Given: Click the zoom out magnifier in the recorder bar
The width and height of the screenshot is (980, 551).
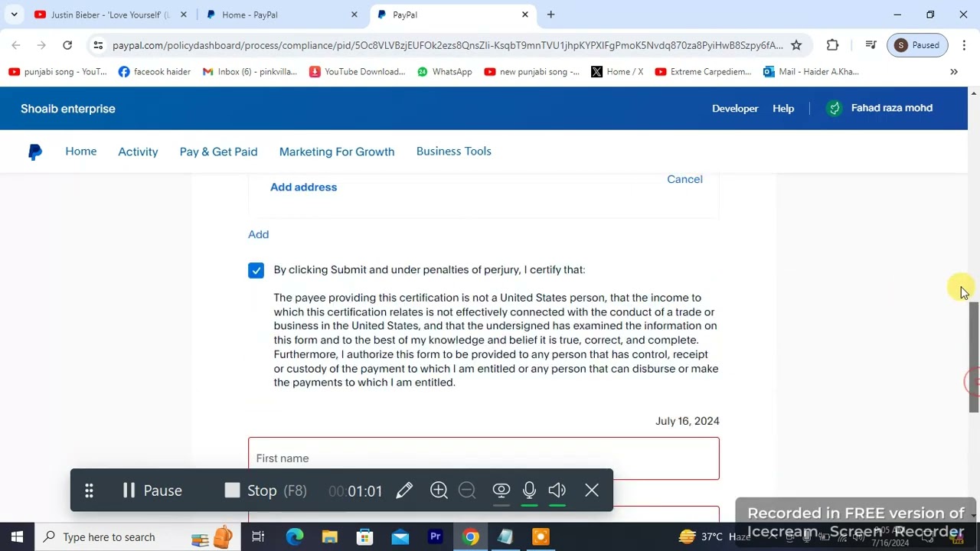Looking at the screenshot, I should click(467, 491).
